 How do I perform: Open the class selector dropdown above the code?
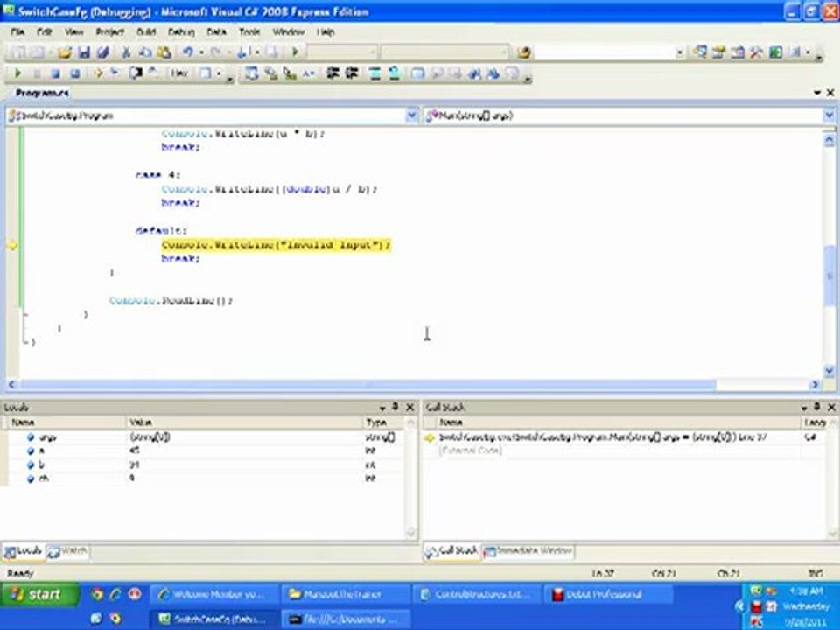click(x=411, y=115)
